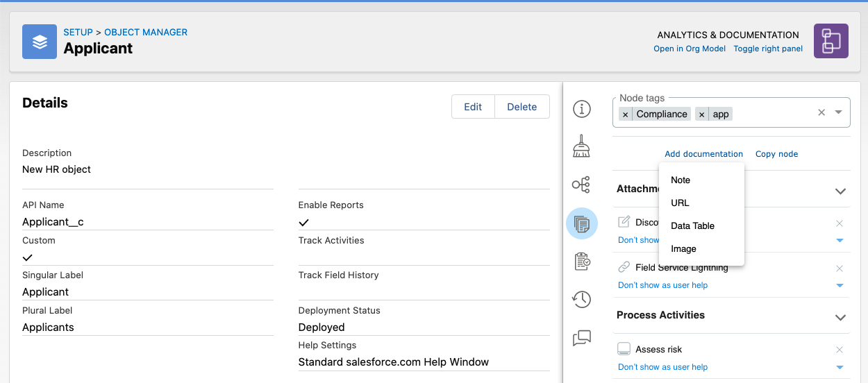Click the purple org model icon
The width and height of the screenshot is (868, 383).
point(831,41)
